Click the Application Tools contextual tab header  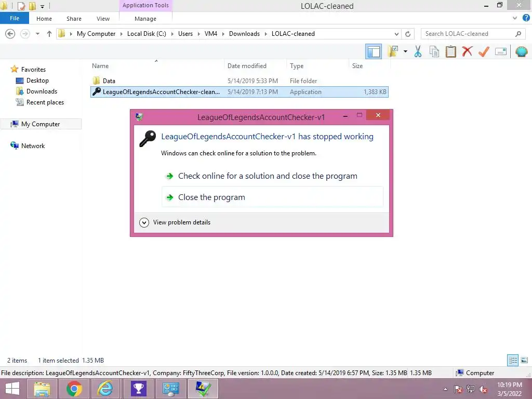pos(145,5)
